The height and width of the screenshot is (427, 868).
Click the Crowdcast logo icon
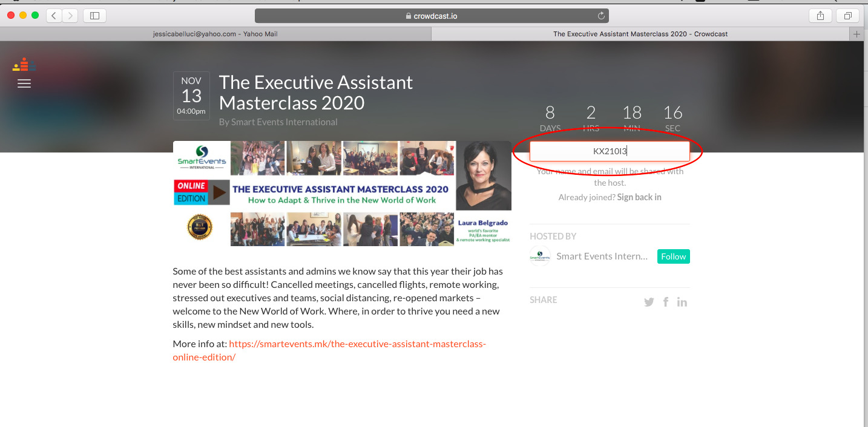pos(24,64)
